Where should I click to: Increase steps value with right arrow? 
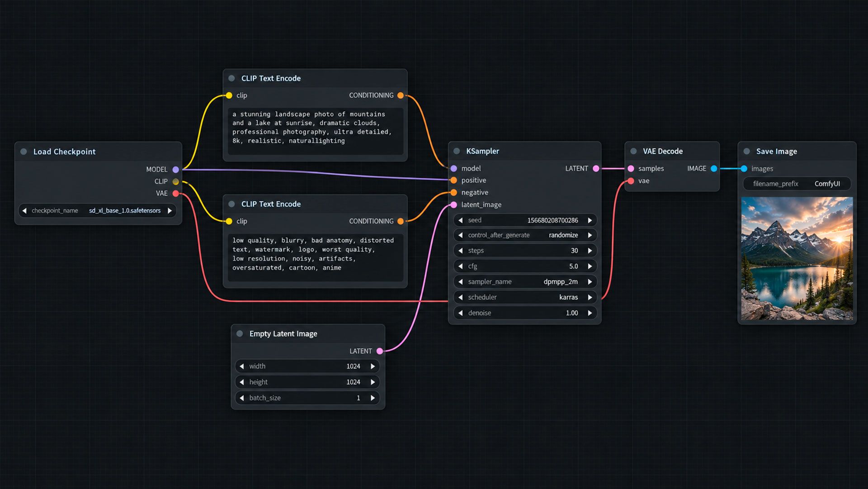tap(590, 251)
